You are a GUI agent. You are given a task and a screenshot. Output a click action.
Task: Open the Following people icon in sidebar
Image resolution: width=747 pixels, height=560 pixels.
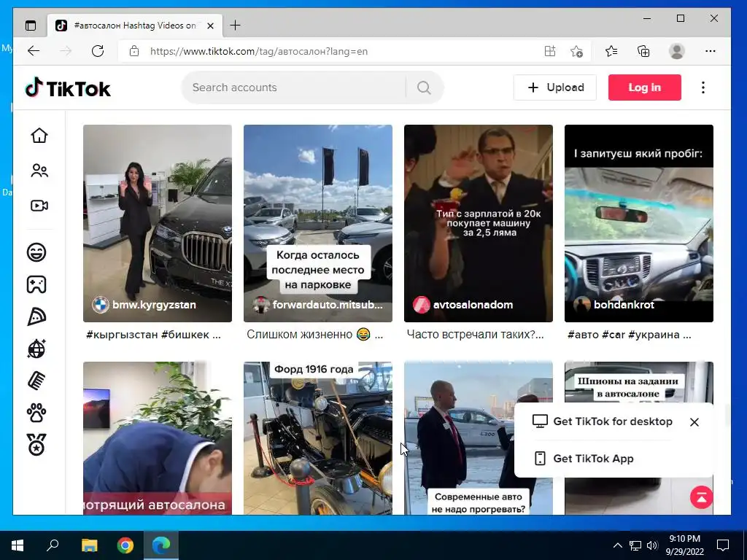point(39,171)
